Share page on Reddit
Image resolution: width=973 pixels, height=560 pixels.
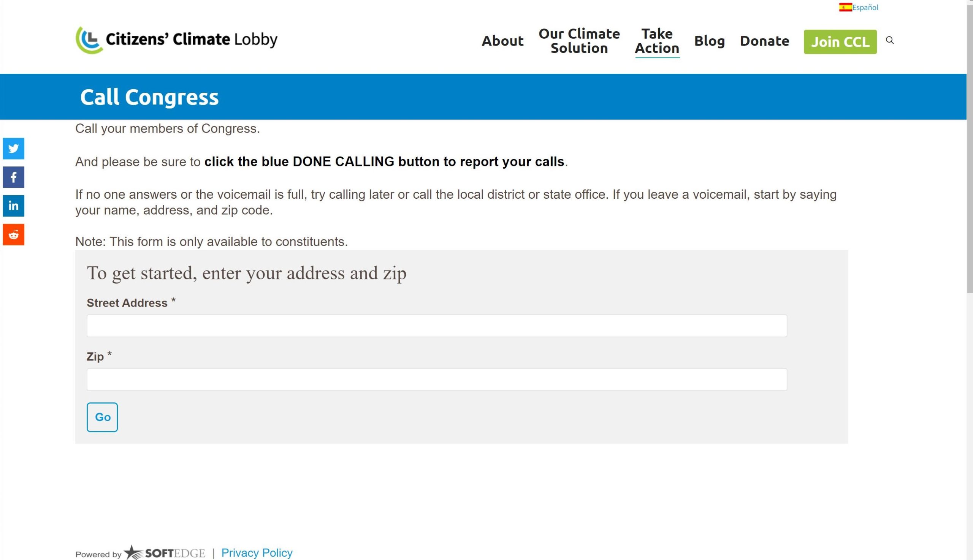[x=13, y=235]
